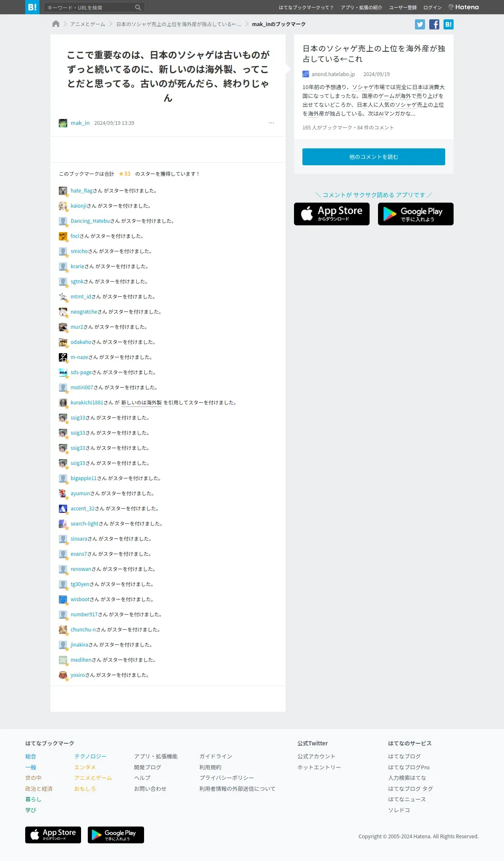The width and height of the screenshot is (504, 861).
Task: Click the Google Play badge under the app promo
Action: pyautogui.click(x=416, y=214)
